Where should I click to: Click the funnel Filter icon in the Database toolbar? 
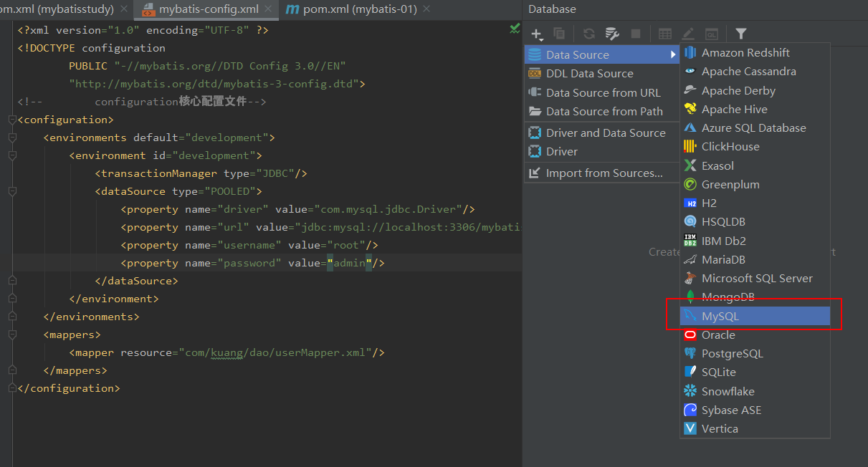[741, 34]
